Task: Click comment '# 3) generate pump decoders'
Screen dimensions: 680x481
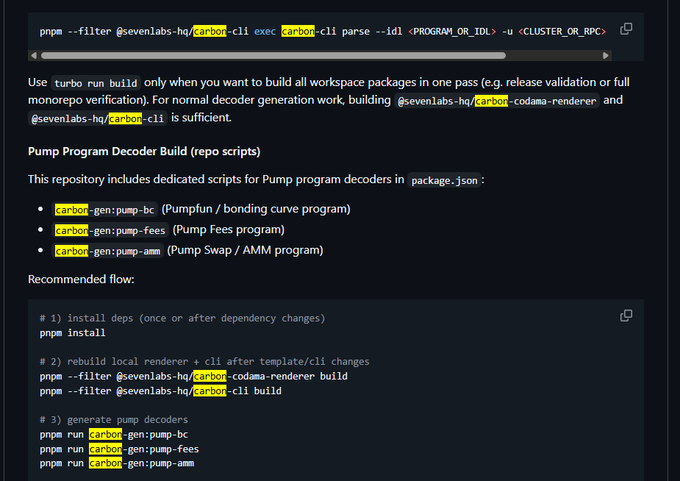Action: coord(114,420)
